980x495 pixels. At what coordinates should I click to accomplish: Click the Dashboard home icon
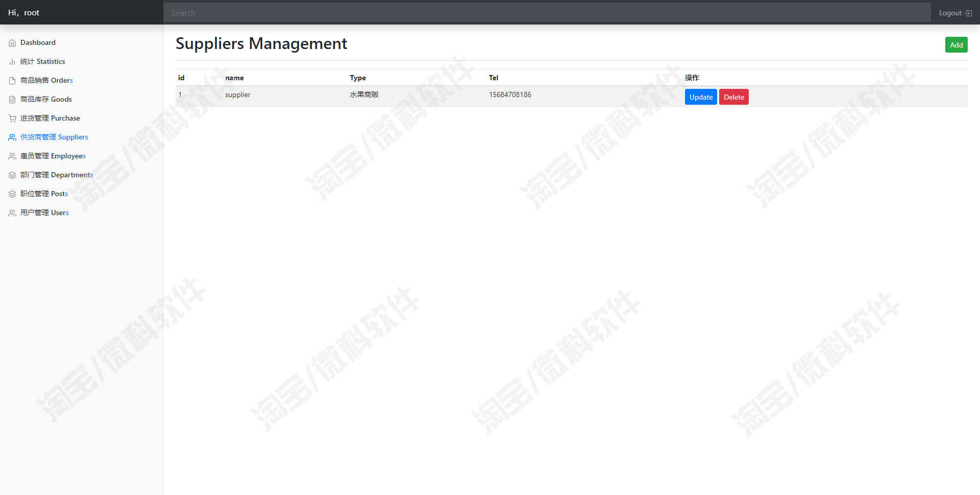pos(12,43)
